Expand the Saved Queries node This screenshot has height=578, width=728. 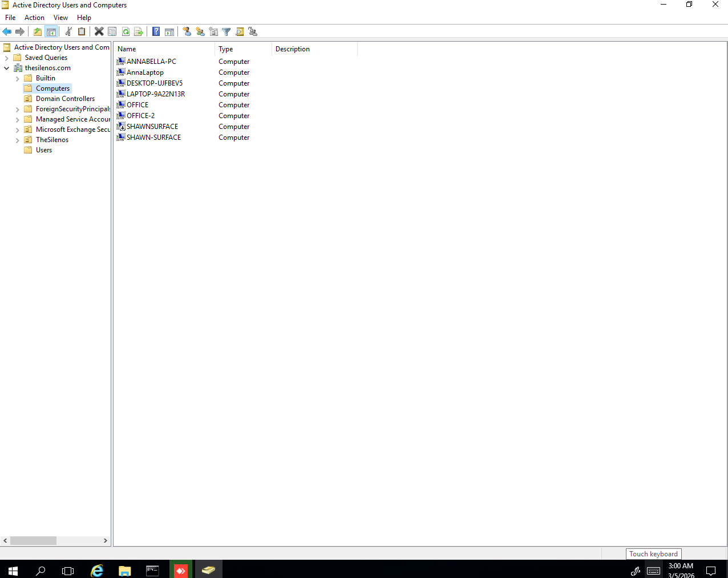pyautogui.click(x=6, y=58)
